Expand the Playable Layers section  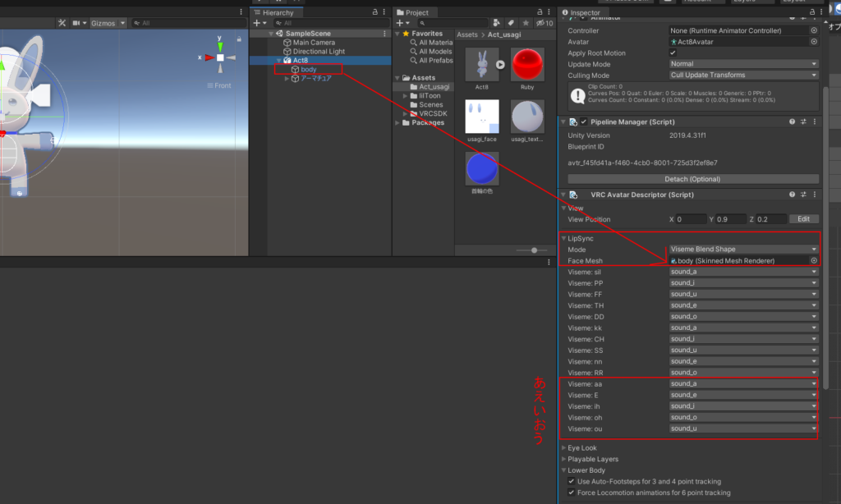tap(563, 459)
